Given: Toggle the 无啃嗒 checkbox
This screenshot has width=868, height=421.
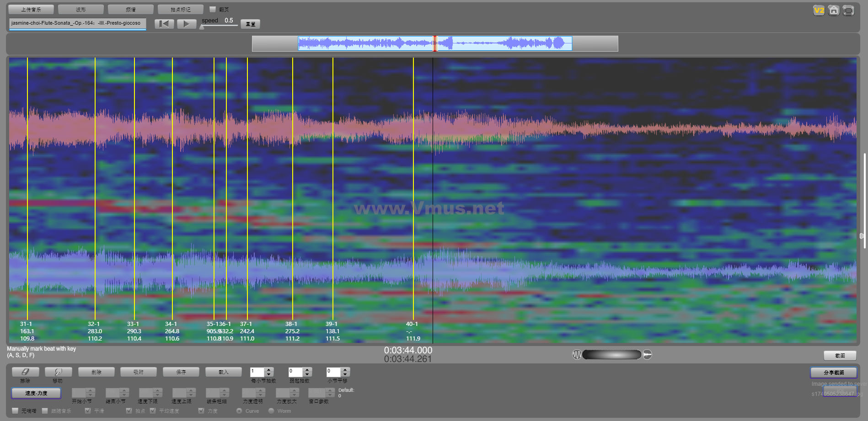Looking at the screenshot, I should (16, 410).
